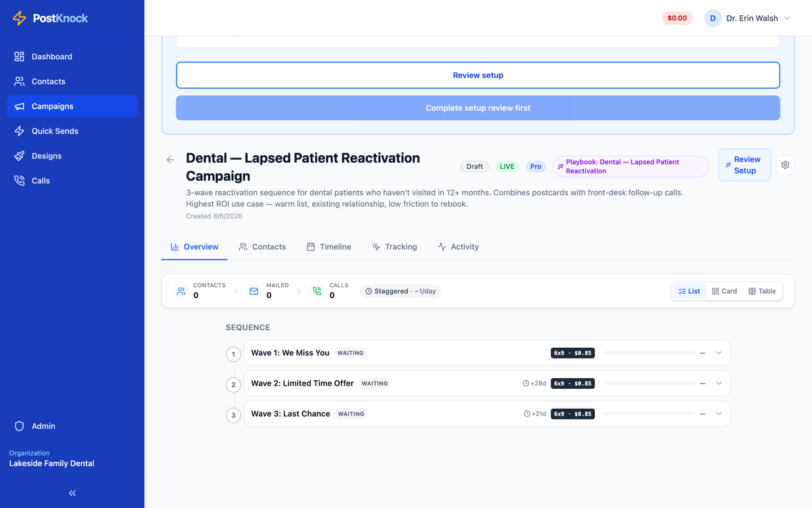812x508 pixels.
Task: Click Lakeside Family Dental organization name
Action: coord(52,463)
